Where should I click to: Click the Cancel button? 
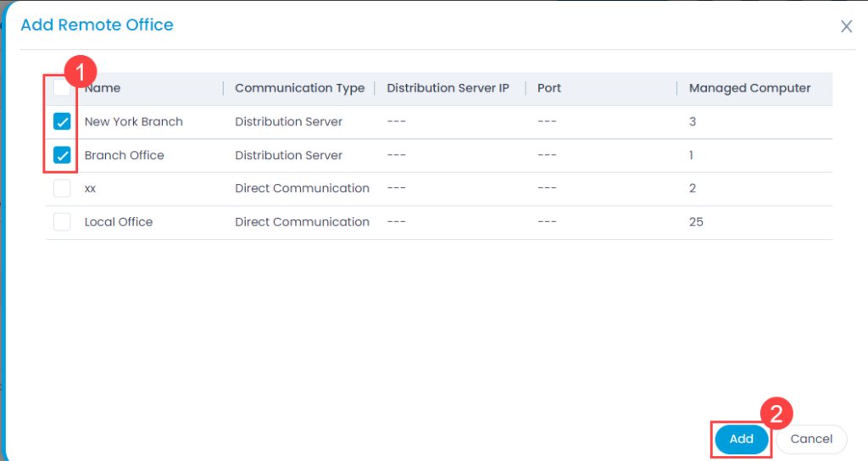click(811, 439)
